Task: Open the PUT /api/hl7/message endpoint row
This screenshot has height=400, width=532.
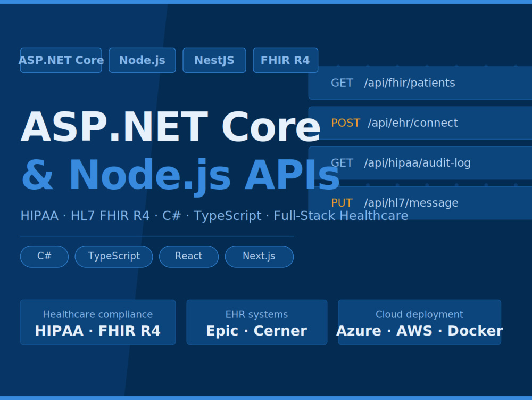Action: pyautogui.click(x=420, y=203)
